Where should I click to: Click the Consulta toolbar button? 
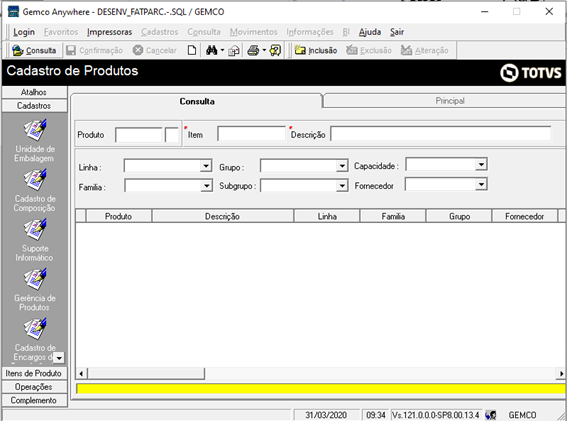click(x=34, y=50)
